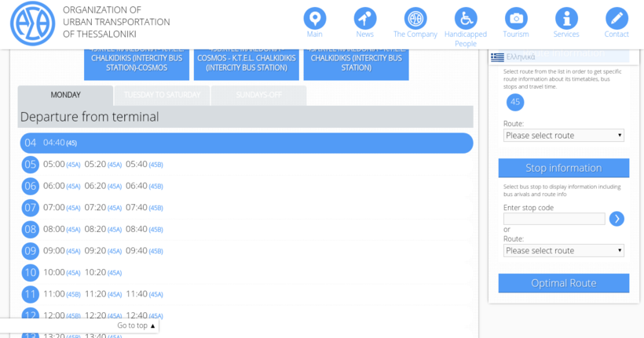Open the Main page icon

(x=315, y=18)
